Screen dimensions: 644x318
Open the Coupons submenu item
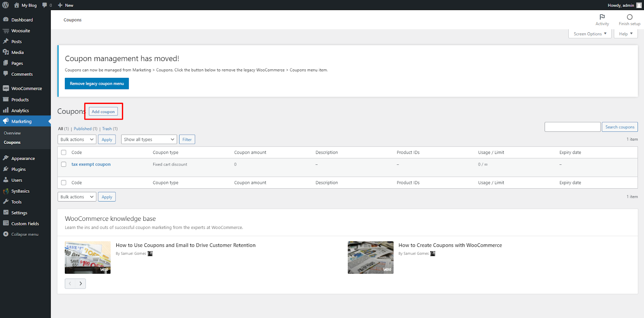12,142
